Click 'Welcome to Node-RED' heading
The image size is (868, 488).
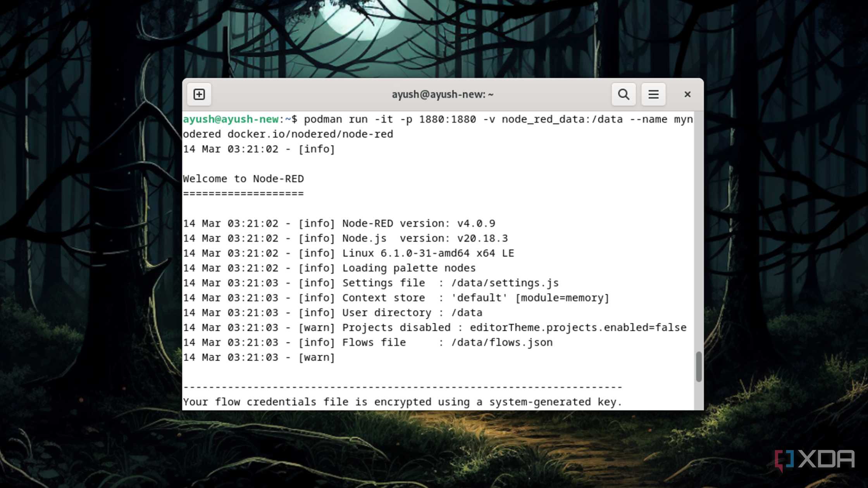click(243, 179)
